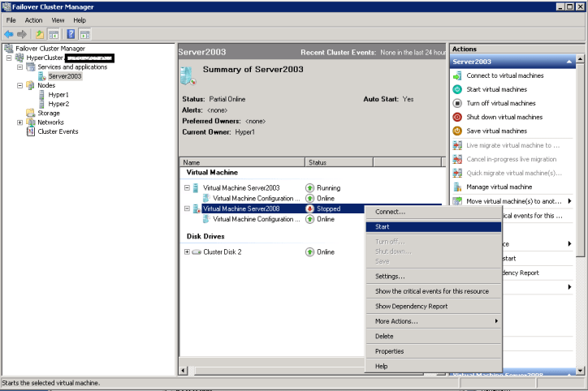Click the Save virtual machines icon

(457, 131)
